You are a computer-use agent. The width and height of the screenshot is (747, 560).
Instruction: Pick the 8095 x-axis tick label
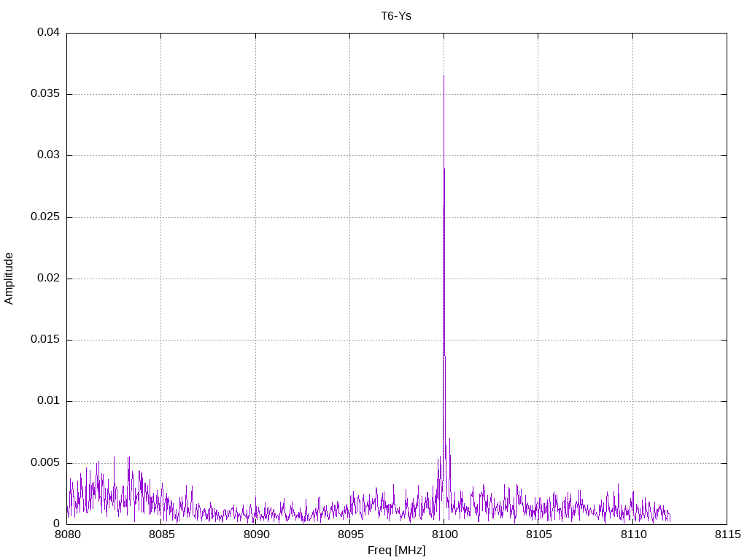pyautogui.click(x=349, y=534)
